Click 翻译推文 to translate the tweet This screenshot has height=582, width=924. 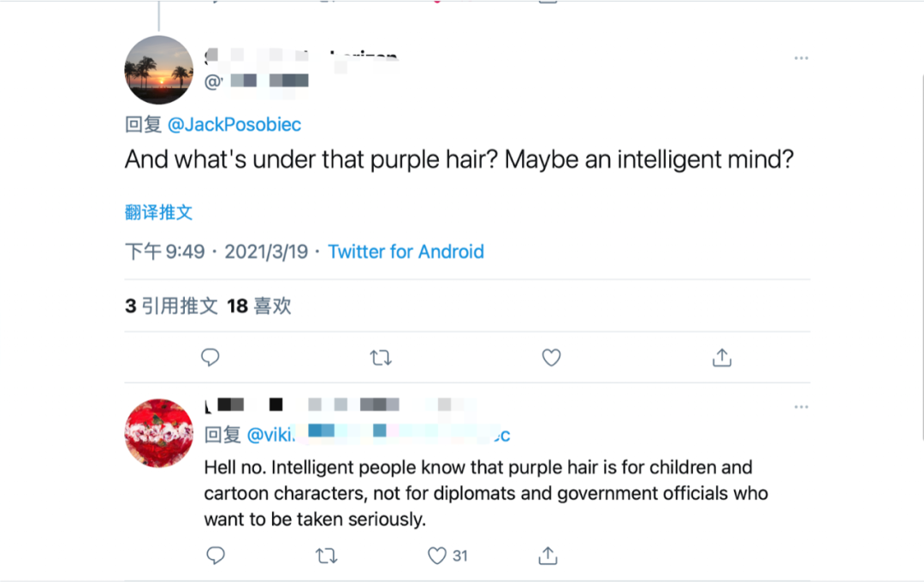click(x=159, y=212)
